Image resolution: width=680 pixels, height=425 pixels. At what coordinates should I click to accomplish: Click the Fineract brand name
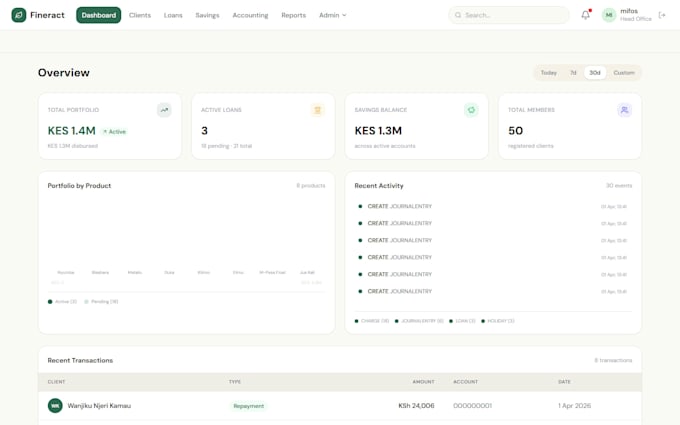[47, 15]
